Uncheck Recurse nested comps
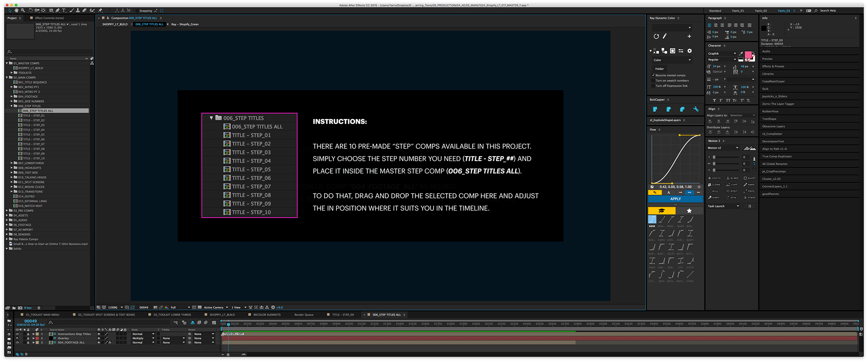Screen dimensions: 868x362 (653, 76)
